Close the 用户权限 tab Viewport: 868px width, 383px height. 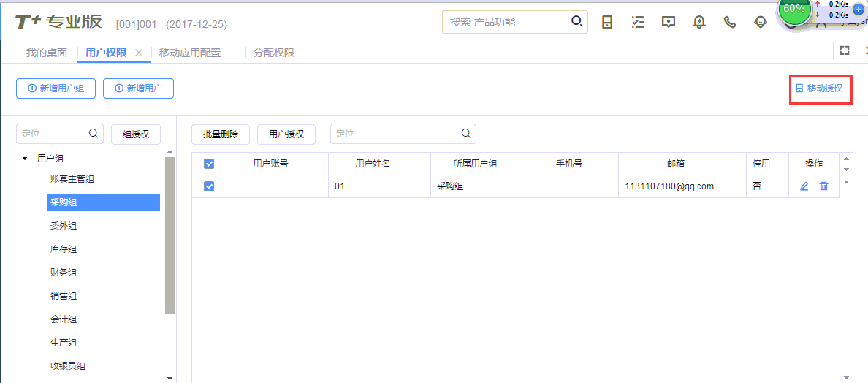click(139, 53)
